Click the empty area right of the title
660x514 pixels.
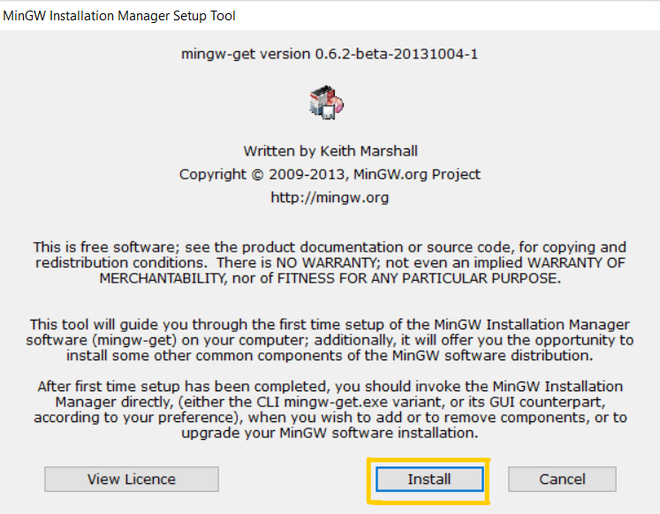pyautogui.click(x=450, y=16)
